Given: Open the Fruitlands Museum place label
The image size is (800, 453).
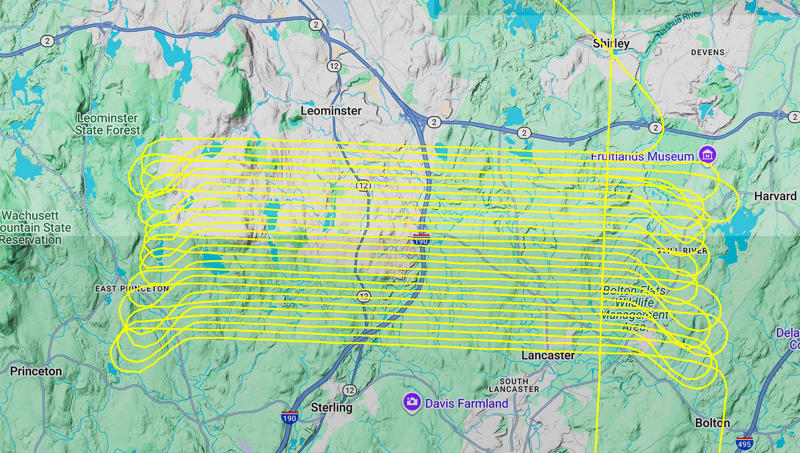Looking at the screenshot, I should pos(642,156).
